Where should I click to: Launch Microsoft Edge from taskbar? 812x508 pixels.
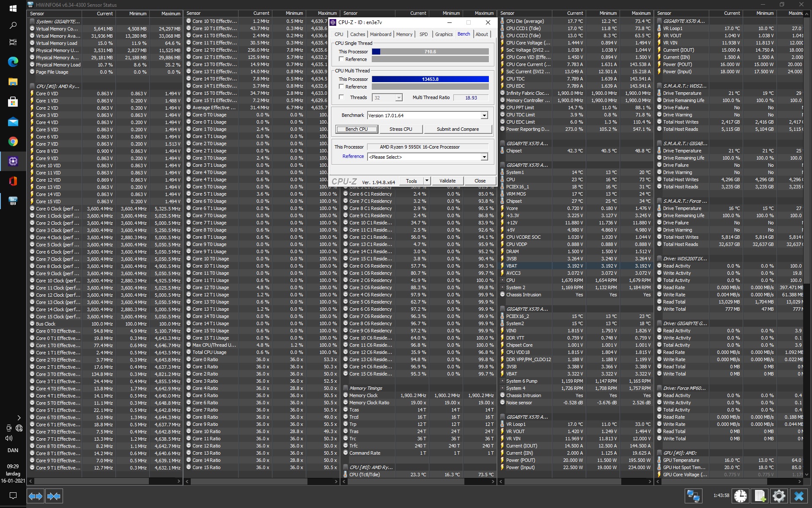point(13,62)
